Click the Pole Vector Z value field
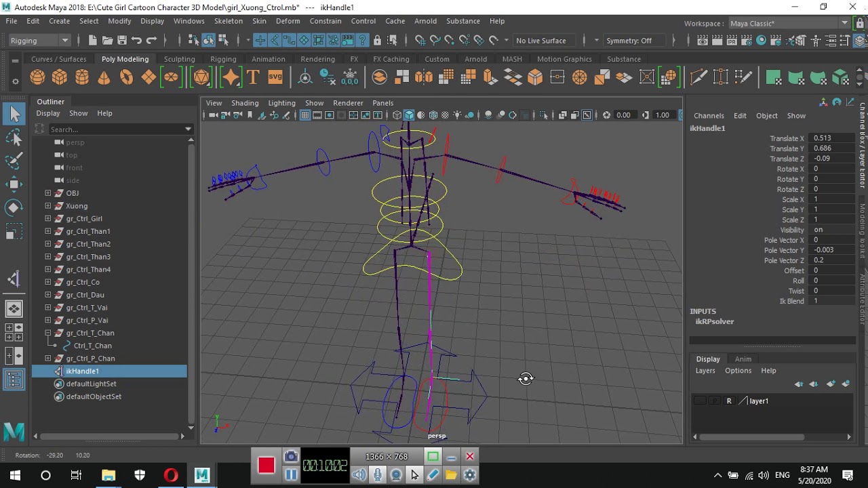This screenshot has width=868, height=488. (832, 260)
